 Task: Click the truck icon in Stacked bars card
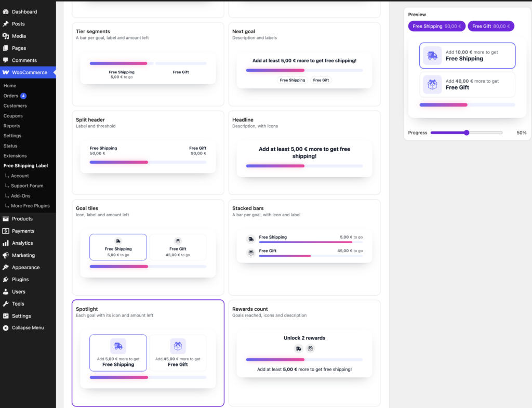click(x=251, y=239)
